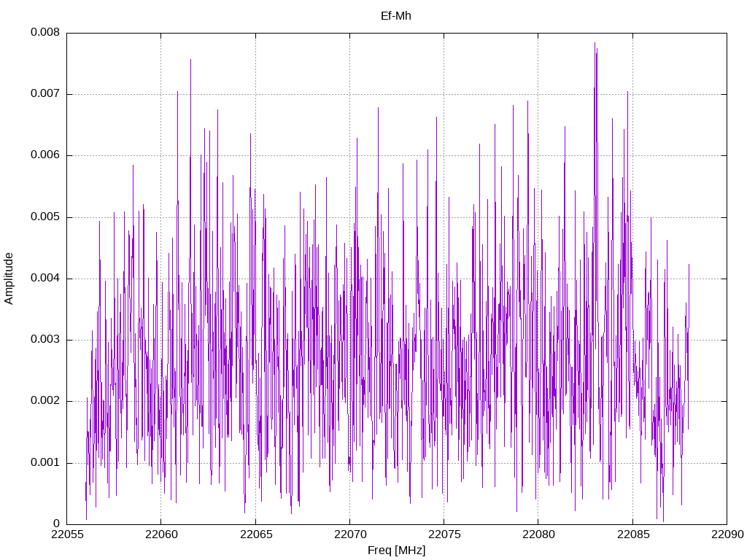Click the x-axis tick label 22055
Viewport: 747px width, 560px height.
pos(66,534)
